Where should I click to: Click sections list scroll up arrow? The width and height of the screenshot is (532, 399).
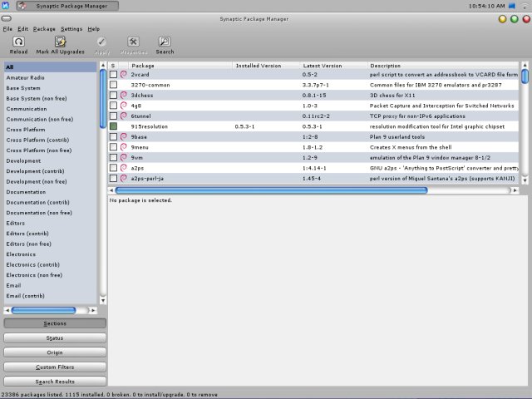[103, 65]
